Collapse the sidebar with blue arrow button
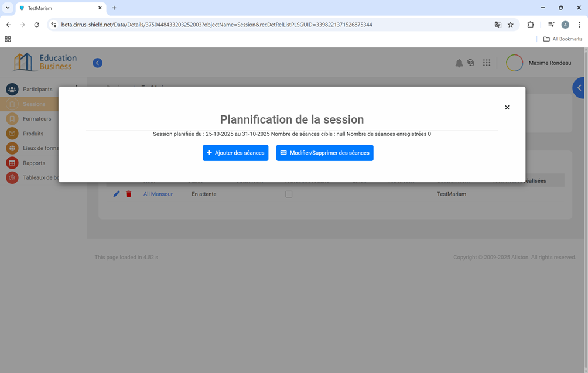588x373 pixels. [x=98, y=63]
